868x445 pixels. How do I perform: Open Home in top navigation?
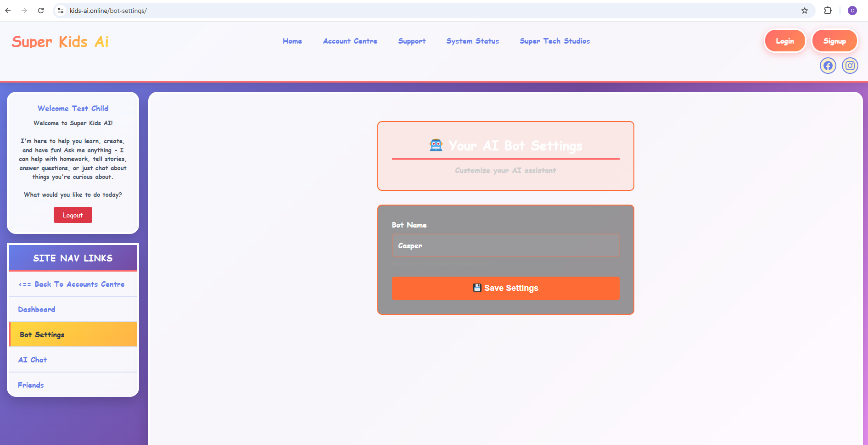point(292,41)
